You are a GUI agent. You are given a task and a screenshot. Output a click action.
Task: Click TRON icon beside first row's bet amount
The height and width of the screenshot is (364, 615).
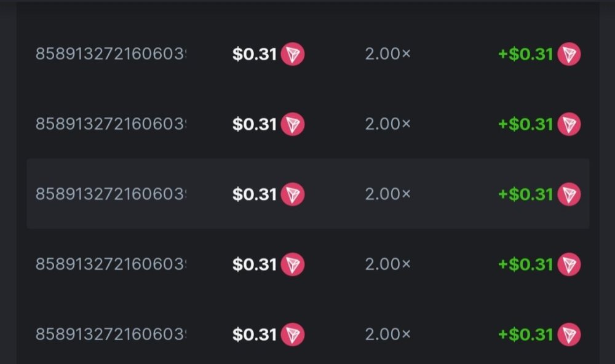[x=293, y=55]
